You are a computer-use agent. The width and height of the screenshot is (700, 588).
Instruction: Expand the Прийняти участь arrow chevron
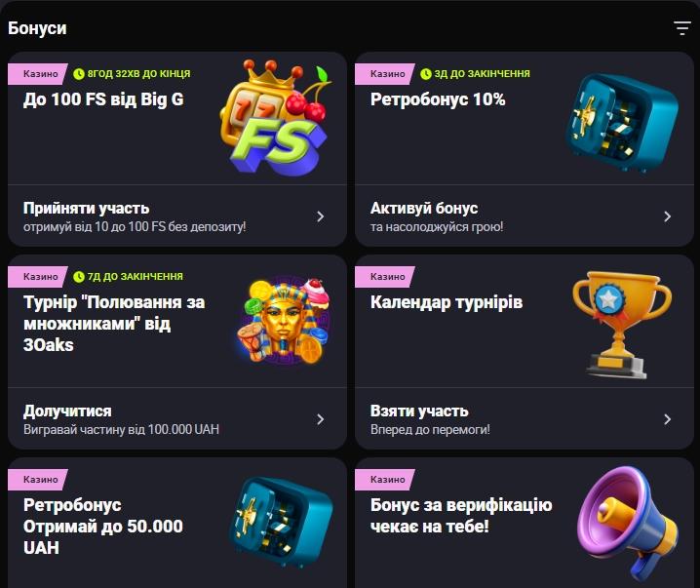point(320,216)
